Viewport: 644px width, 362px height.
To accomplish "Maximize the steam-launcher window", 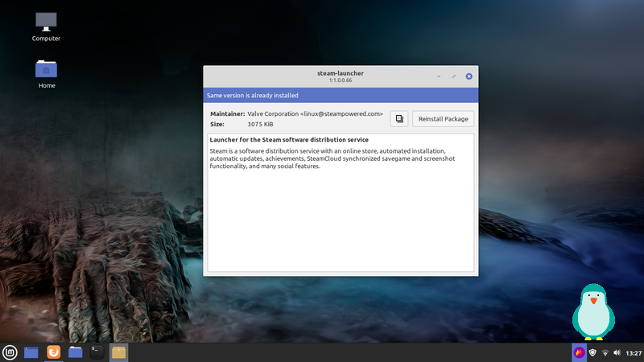I will point(454,76).
